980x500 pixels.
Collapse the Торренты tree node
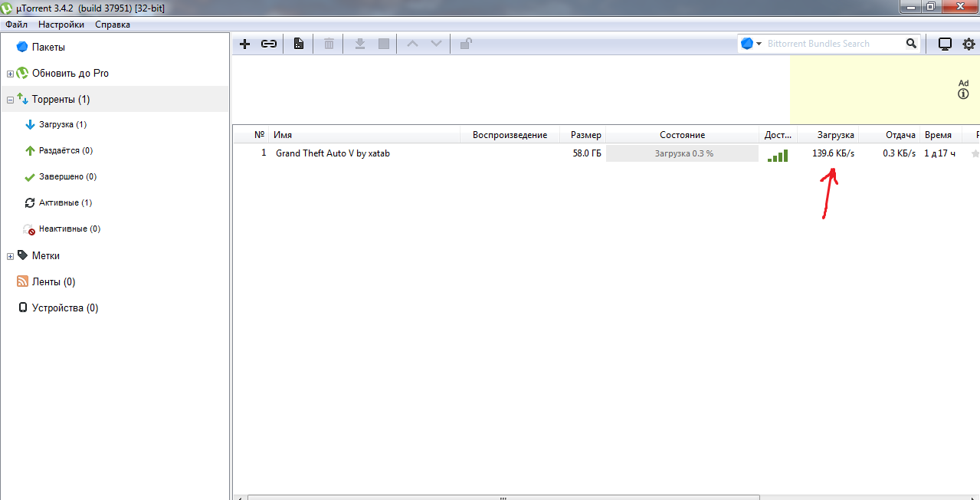pos(10,100)
